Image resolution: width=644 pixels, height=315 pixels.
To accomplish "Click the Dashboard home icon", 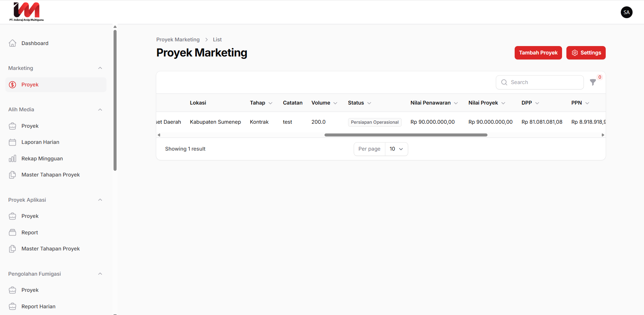I will pos(12,43).
